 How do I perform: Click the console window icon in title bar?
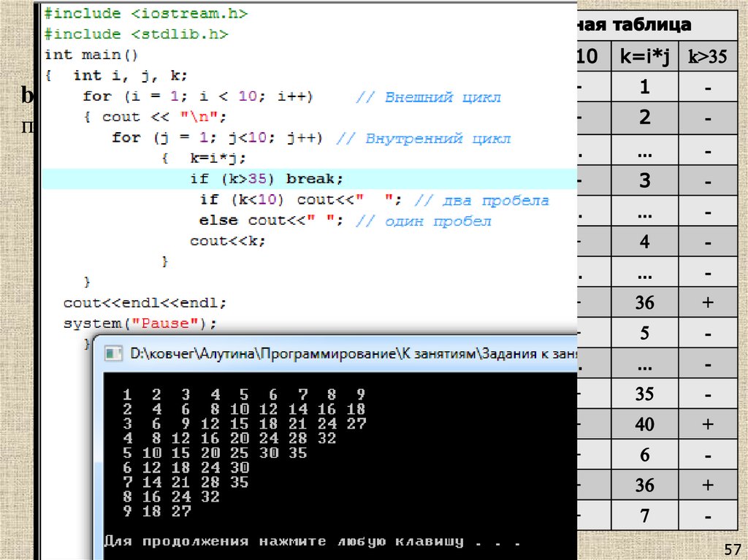[113, 353]
